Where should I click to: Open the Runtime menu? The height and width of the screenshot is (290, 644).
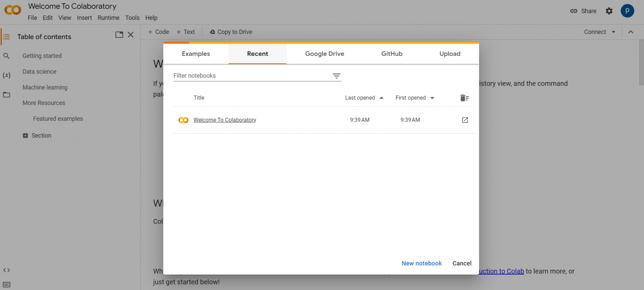point(108,18)
